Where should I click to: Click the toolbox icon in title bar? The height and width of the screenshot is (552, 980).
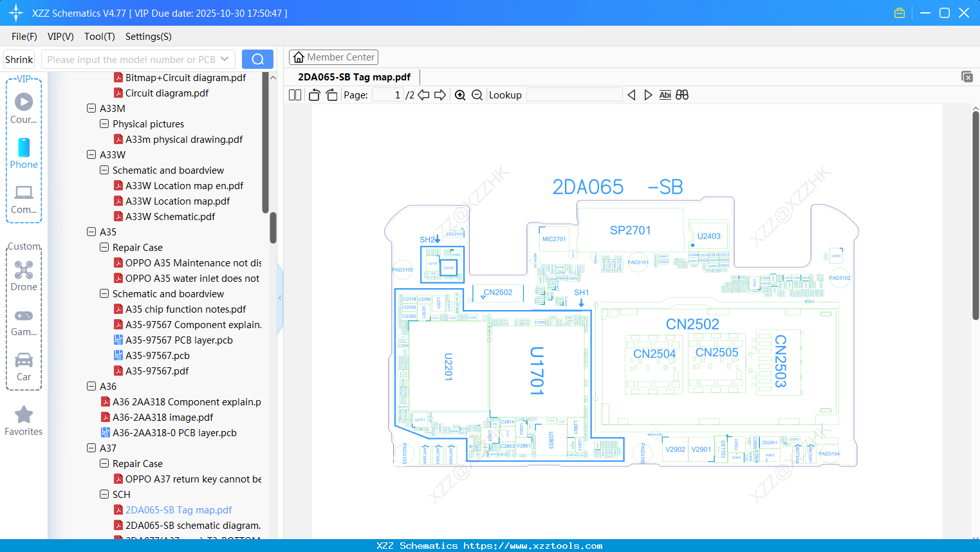coord(900,13)
